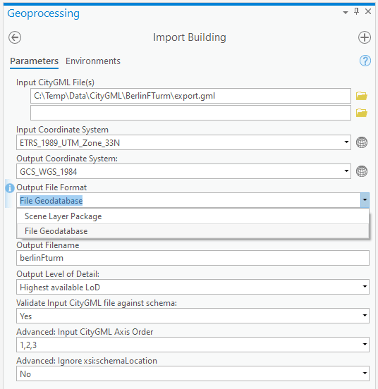Open the tool help question mark icon
This screenshot has width=378, height=389.
[365, 61]
